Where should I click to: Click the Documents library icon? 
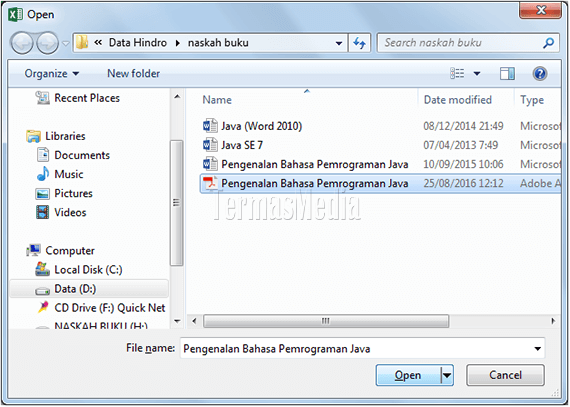click(x=43, y=155)
